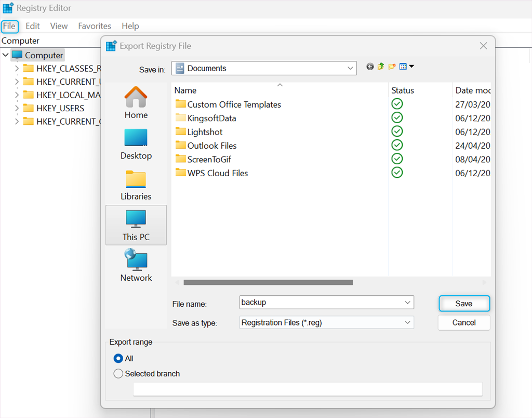The height and width of the screenshot is (418, 532).
Task: Create a new folder with toolbar icon
Action: coord(392,67)
